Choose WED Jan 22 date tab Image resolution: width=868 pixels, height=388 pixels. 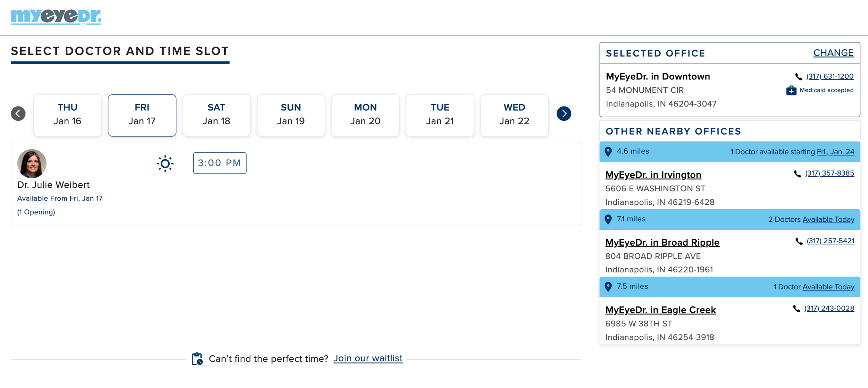point(514,115)
